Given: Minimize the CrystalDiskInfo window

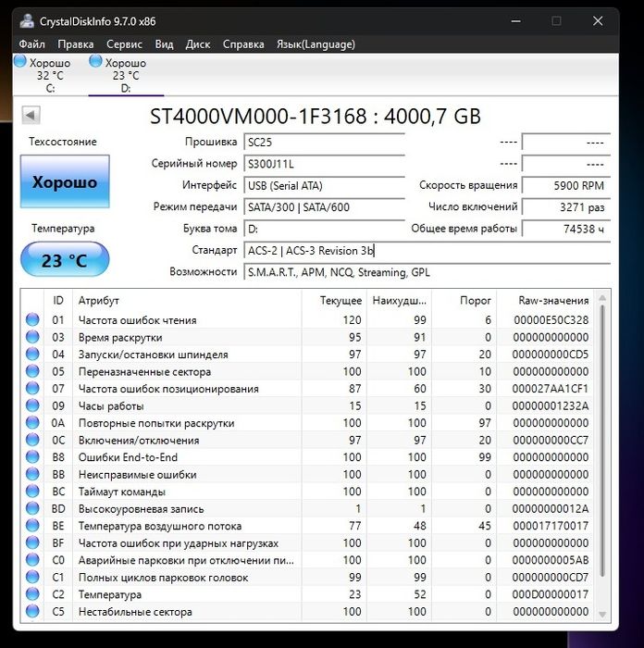Looking at the screenshot, I should tap(516, 20).
